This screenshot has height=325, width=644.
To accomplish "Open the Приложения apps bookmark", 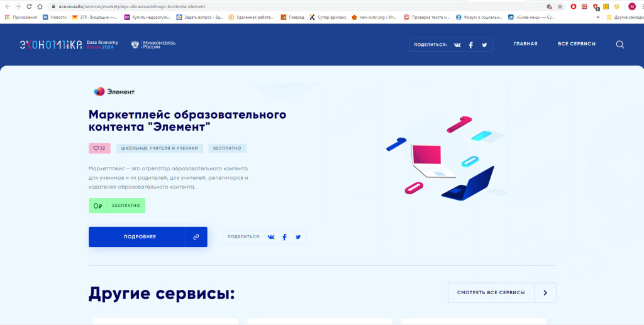I will point(21,17).
